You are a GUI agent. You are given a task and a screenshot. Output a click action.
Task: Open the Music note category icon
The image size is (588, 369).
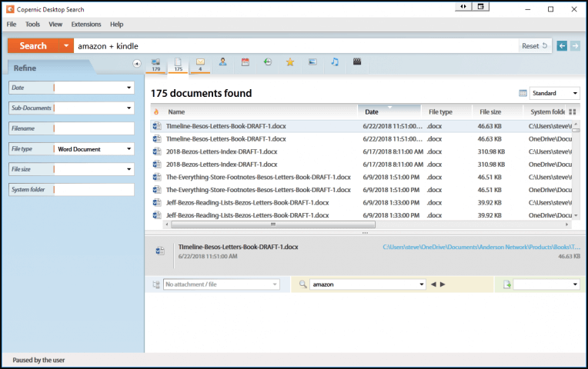pos(335,61)
